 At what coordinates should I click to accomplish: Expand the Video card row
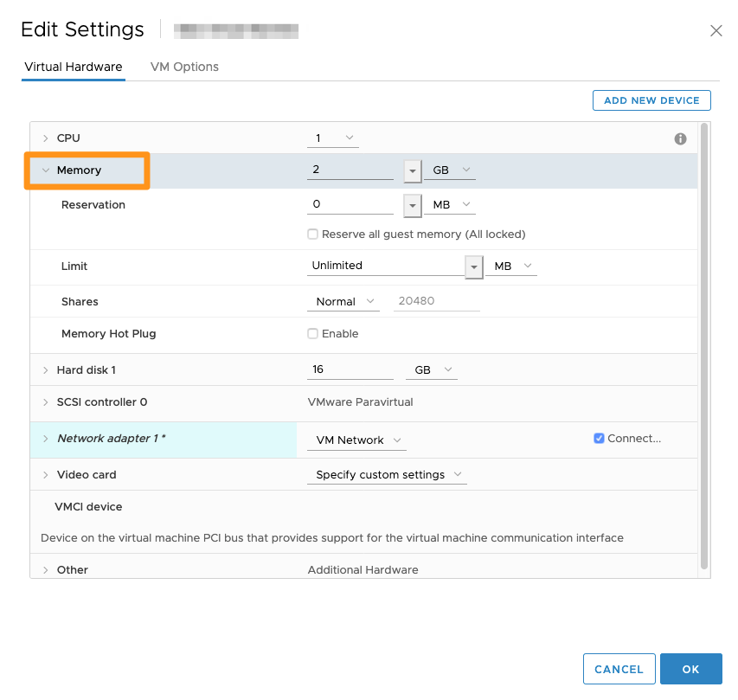pos(46,475)
